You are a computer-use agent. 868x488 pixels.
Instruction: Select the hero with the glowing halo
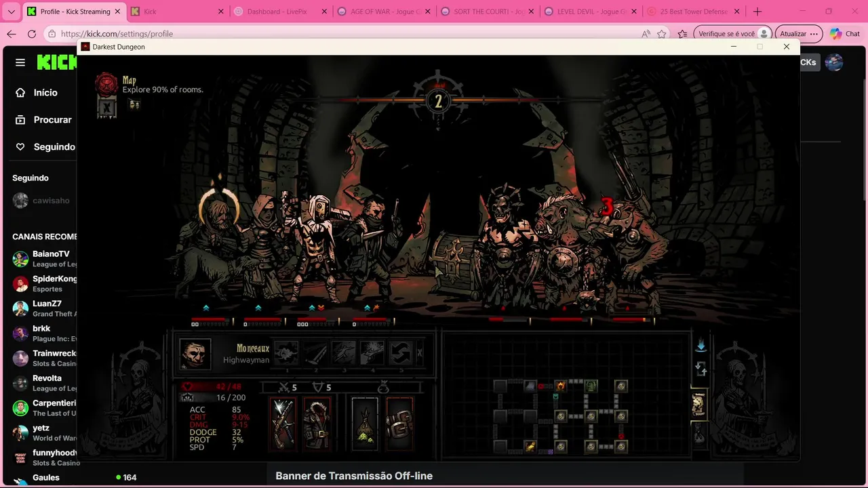point(218,244)
